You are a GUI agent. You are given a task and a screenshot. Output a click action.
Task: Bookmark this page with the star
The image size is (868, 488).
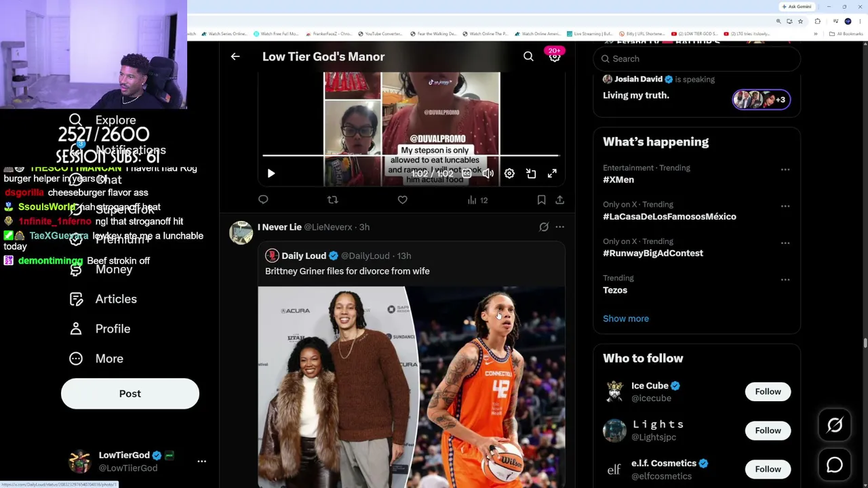800,21
